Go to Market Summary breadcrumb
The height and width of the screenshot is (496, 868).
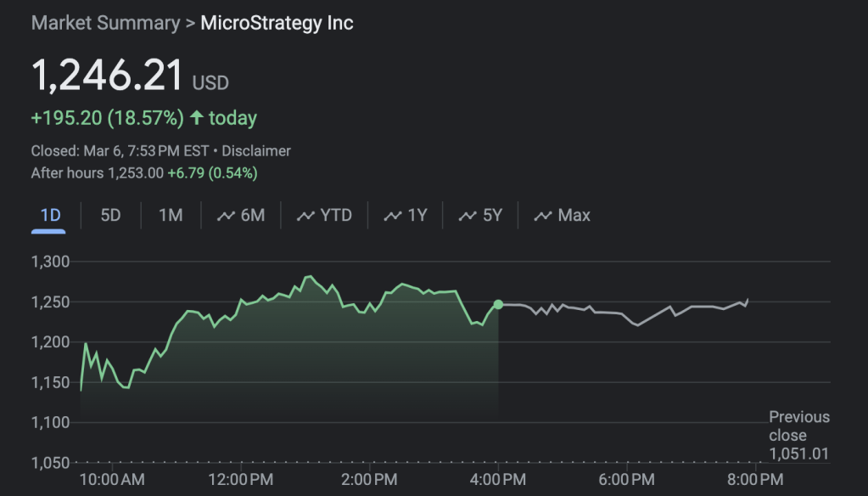click(105, 23)
